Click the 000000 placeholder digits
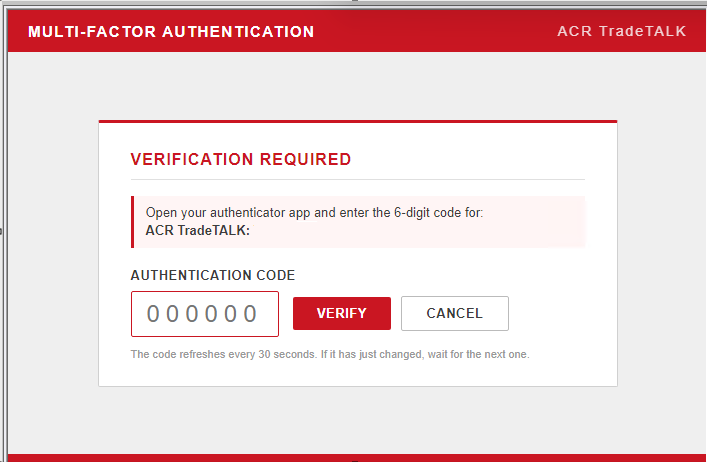Screen dimensions: 707x462 click(x=202, y=314)
